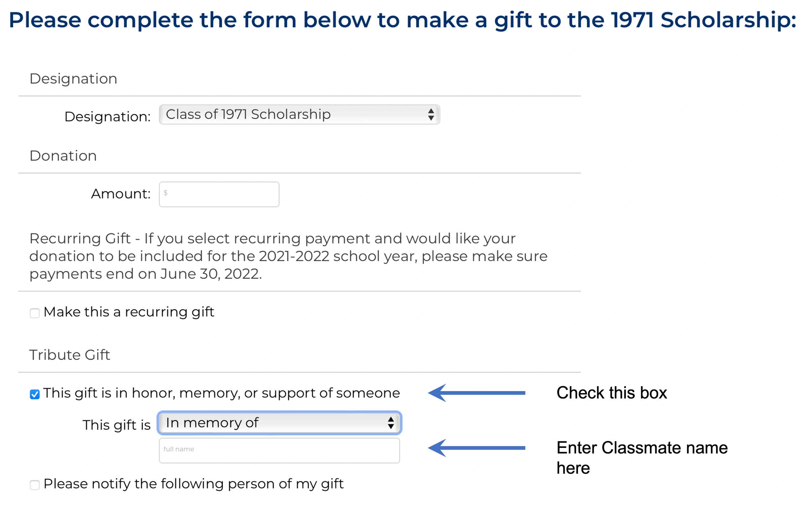Screen dimensions: 812x506
Task: Click the Enter Classmate name here annotation
Action: point(642,457)
